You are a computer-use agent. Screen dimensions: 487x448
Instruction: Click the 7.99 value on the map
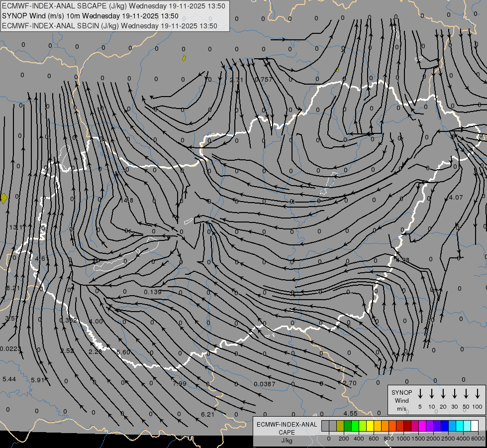click(x=180, y=384)
